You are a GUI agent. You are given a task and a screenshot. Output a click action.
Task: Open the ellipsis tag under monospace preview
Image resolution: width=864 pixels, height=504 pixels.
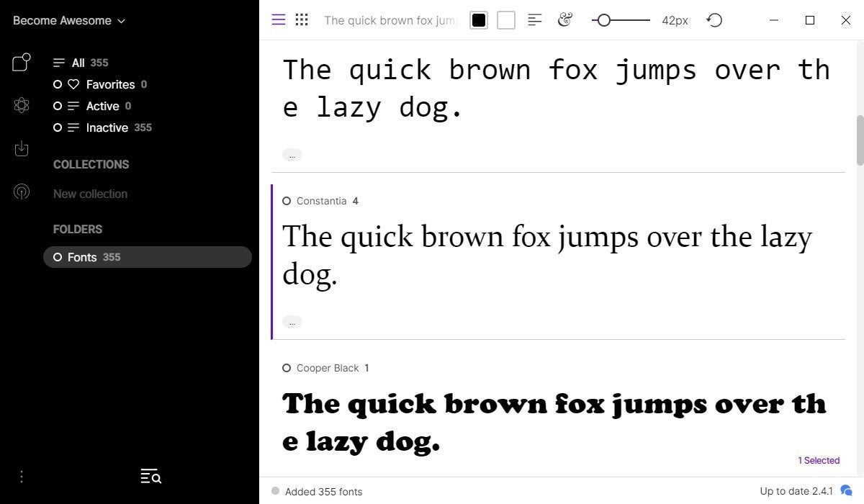pos(292,155)
